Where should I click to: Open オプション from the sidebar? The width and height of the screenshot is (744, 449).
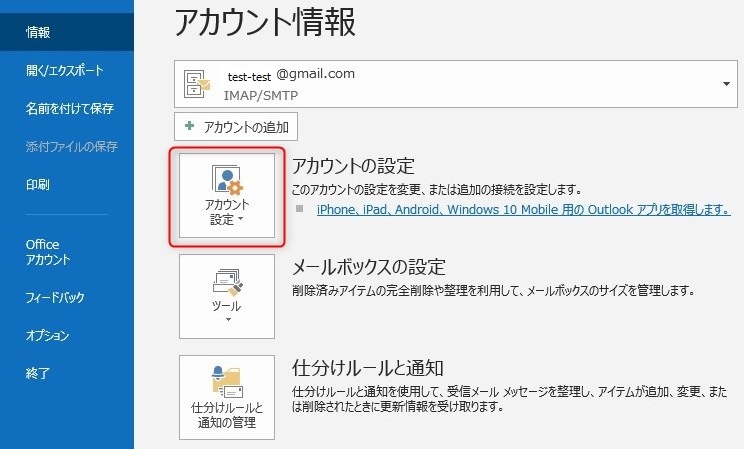tap(47, 336)
